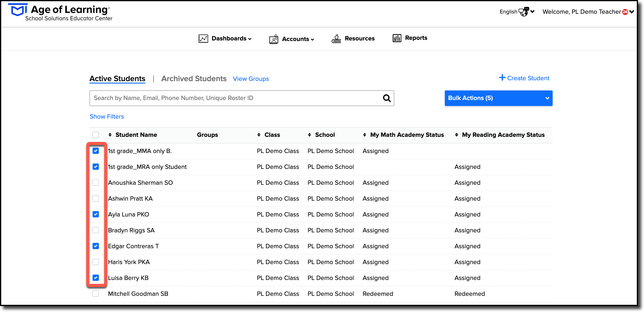Click the Groups column header
This screenshot has width=644, height=312.
[x=207, y=135]
